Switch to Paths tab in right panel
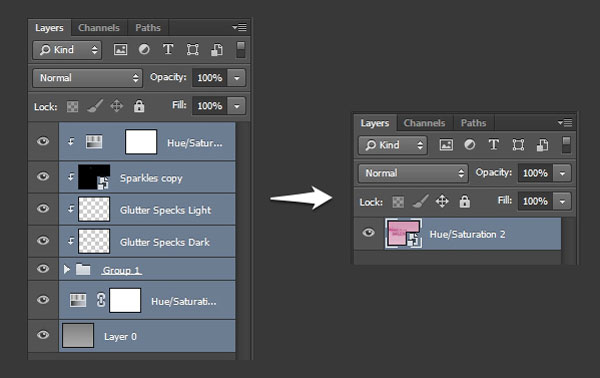This screenshot has height=378, width=600. 473,123
